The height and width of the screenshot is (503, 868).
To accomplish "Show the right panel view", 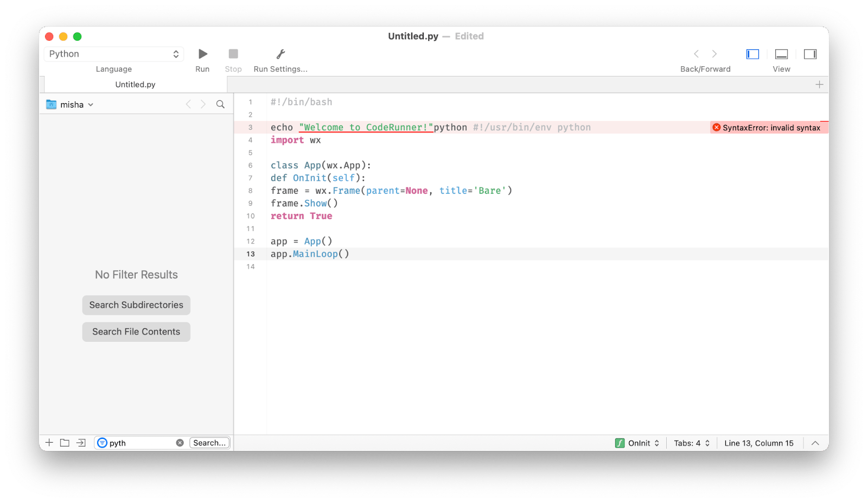I will [809, 54].
